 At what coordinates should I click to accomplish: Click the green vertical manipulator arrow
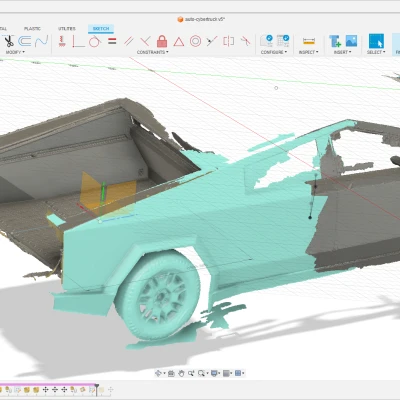pos(103,192)
